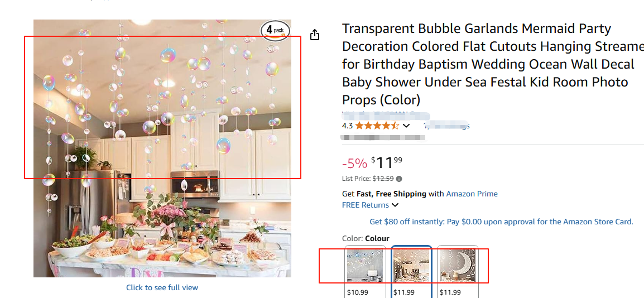Click the struck-through $12.59 list price

pos(383,179)
